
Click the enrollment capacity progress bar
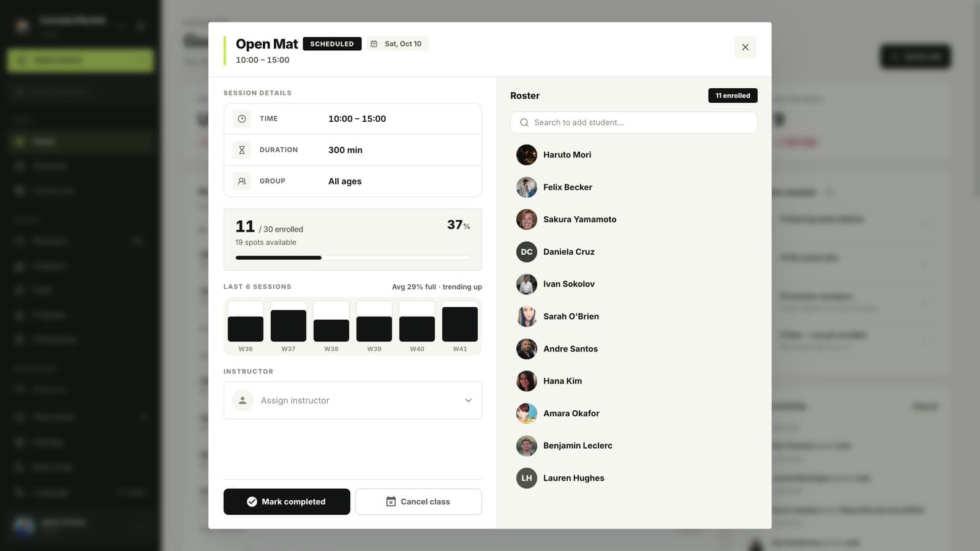coord(353,258)
